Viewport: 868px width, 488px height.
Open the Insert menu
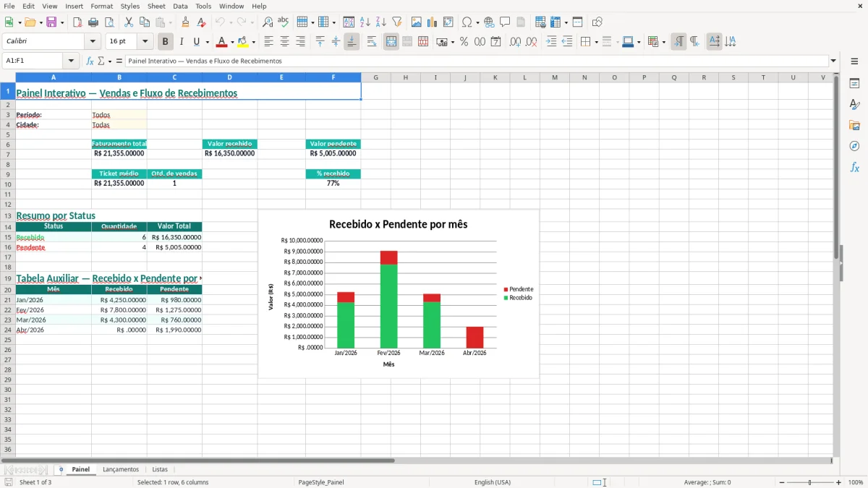coord(74,6)
